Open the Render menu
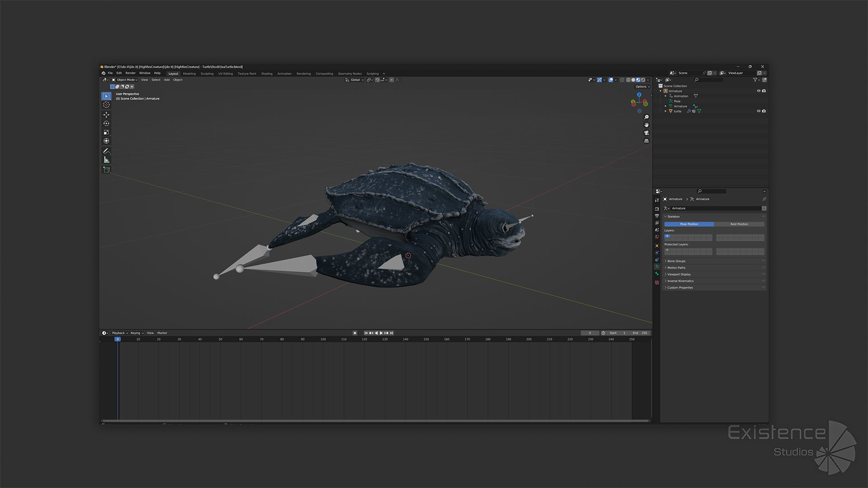The height and width of the screenshot is (488, 868). pos(130,73)
